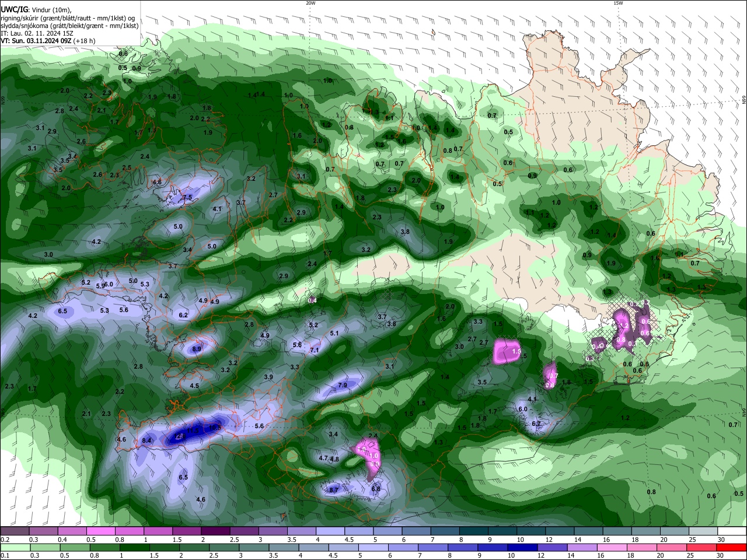Click the lower legend pale green swatch between 0.1 and 0.3

[x=15, y=547]
